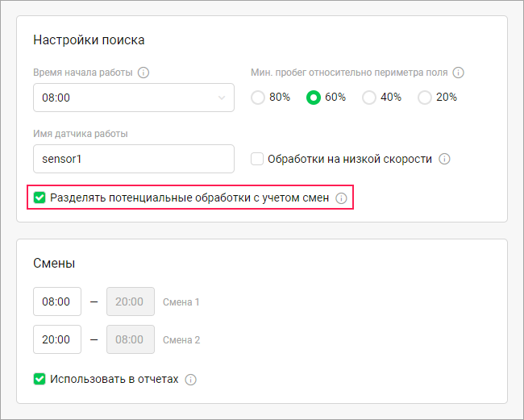Viewport: 524px width, 420px height.
Task: Select the 60% radio option
Action: (314, 98)
